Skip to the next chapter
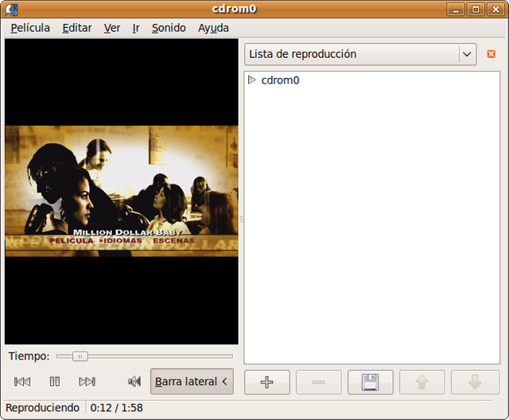This screenshot has width=509, height=420. [87, 382]
